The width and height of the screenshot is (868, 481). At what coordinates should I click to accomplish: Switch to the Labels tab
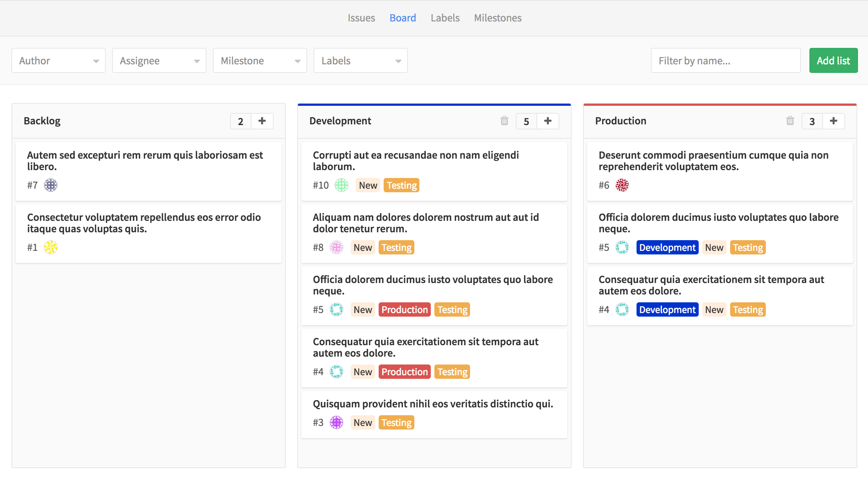coord(445,17)
